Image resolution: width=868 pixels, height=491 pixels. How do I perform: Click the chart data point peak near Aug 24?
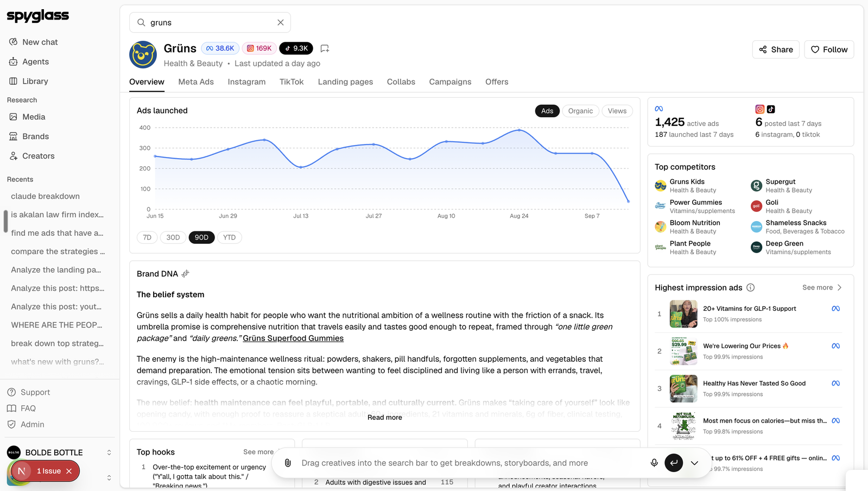tap(519, 130)
